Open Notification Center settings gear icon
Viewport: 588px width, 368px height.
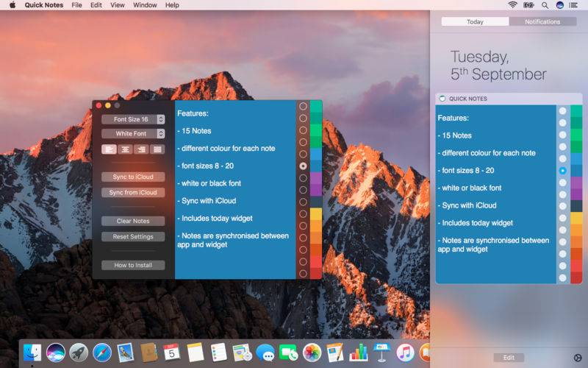(x=577, y=358)
